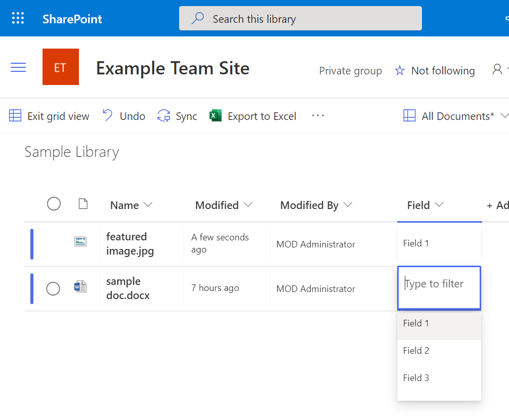Click the Exit grid view icon
Viewport: 509px width, 420px height.
point(15,115)
